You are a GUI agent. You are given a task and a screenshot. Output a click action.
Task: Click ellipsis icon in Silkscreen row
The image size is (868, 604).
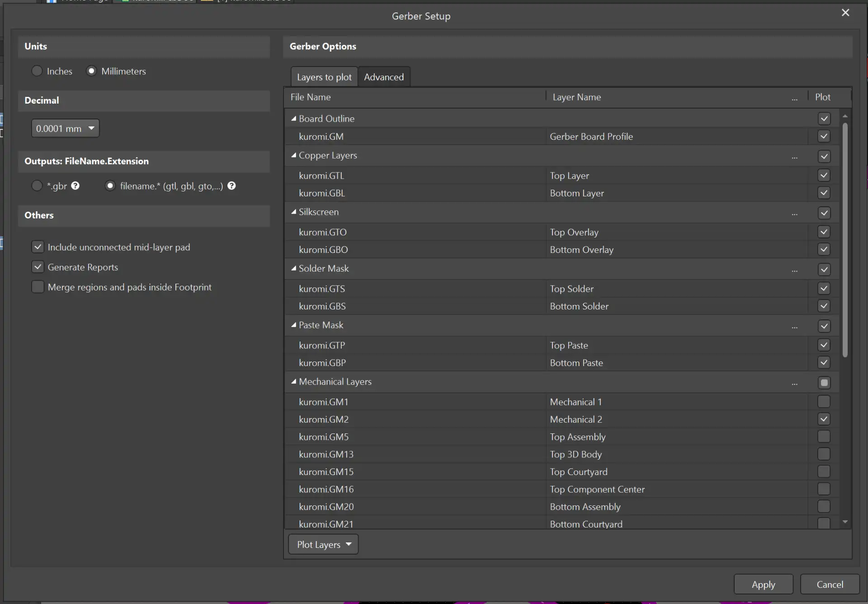(x=794, y=214)
